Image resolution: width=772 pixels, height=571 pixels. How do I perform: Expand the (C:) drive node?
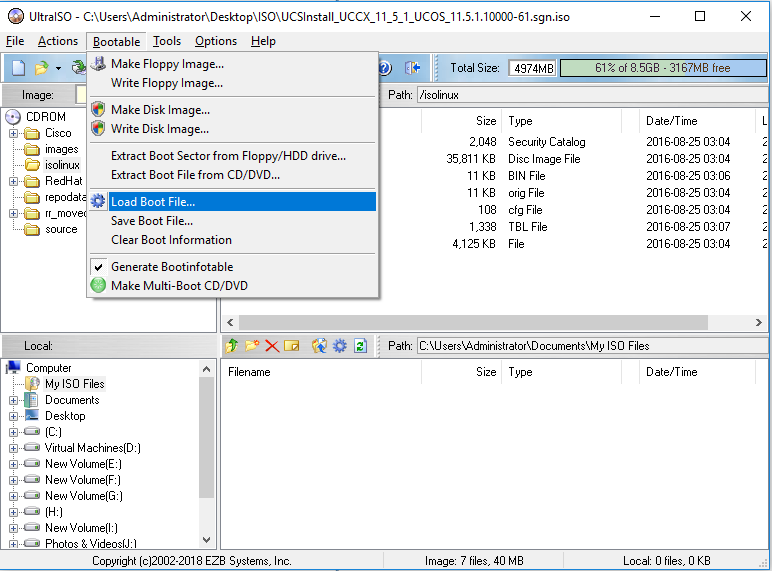pos(13,432)
